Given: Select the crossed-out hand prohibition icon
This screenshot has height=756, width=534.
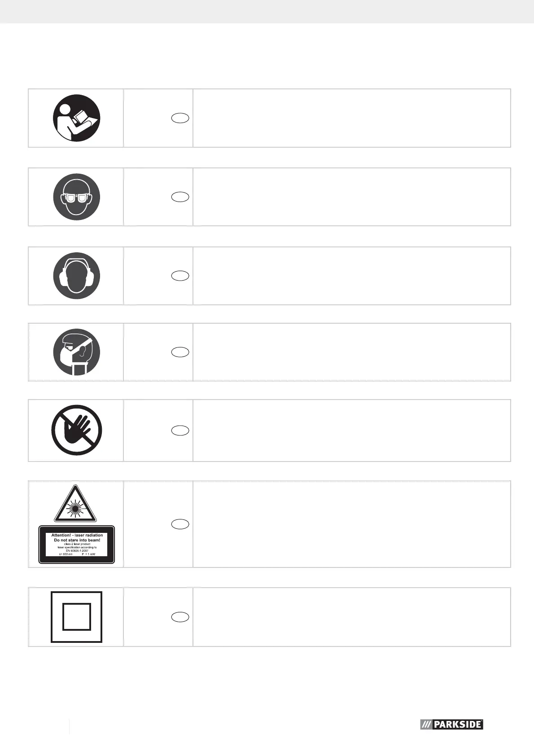Looking at the screenshot, I should click(x=76, y=431).
